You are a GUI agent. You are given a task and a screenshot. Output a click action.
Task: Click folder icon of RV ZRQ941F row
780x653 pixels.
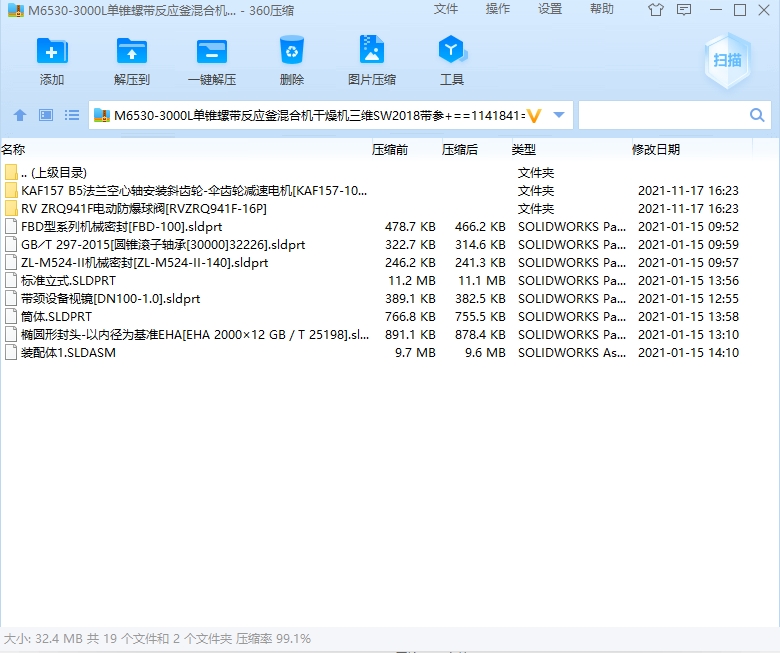pos(11,208)
